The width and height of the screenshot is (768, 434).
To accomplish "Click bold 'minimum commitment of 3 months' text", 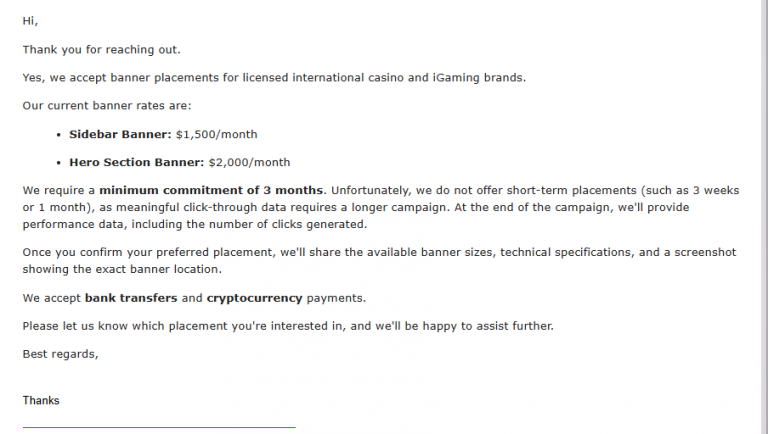I will point(211,190).
